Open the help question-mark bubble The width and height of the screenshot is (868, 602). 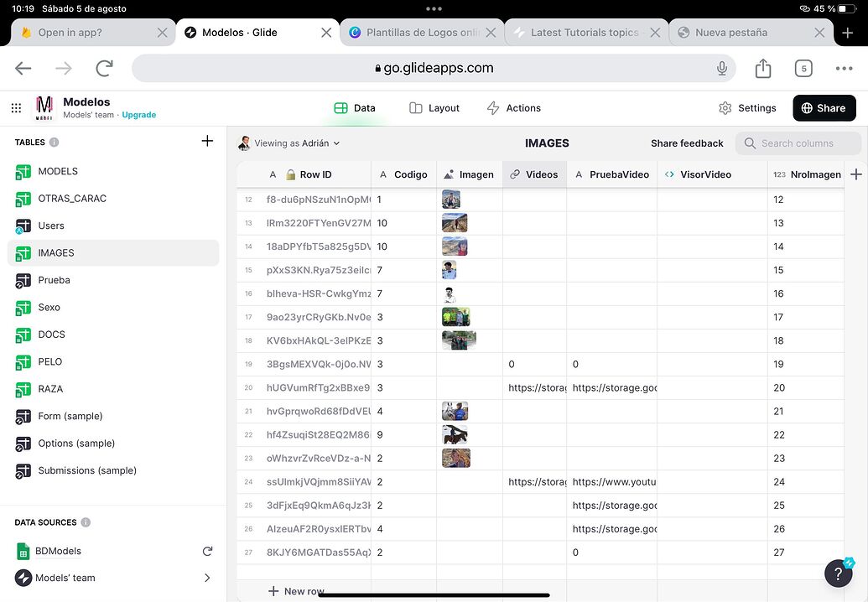pyautogui.click(x=838, y=573)
